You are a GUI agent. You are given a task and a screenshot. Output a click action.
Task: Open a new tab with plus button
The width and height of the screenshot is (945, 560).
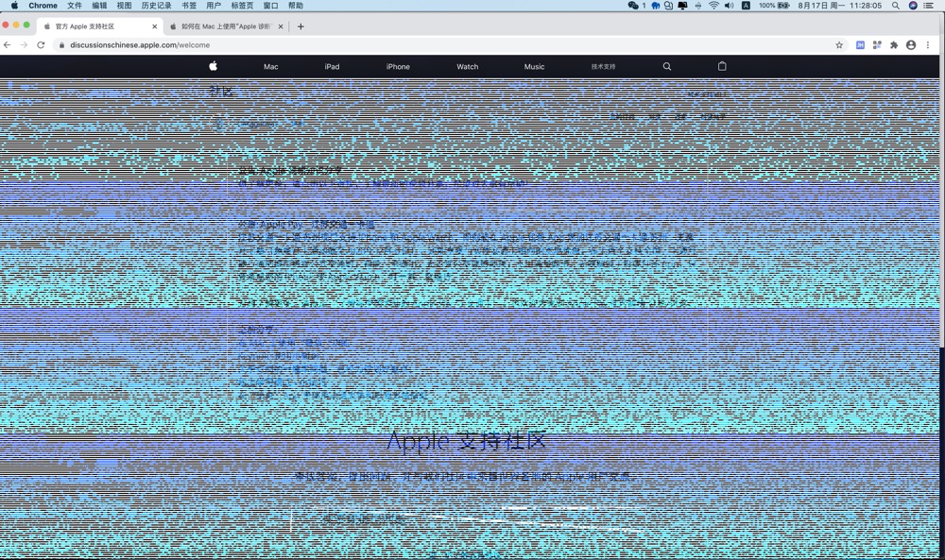[301, 26]
